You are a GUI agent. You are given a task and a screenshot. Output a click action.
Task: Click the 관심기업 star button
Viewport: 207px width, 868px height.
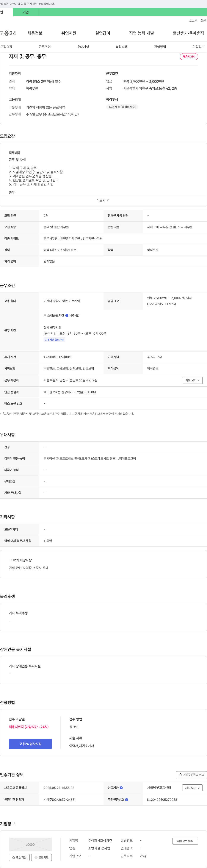coord(19,858)
